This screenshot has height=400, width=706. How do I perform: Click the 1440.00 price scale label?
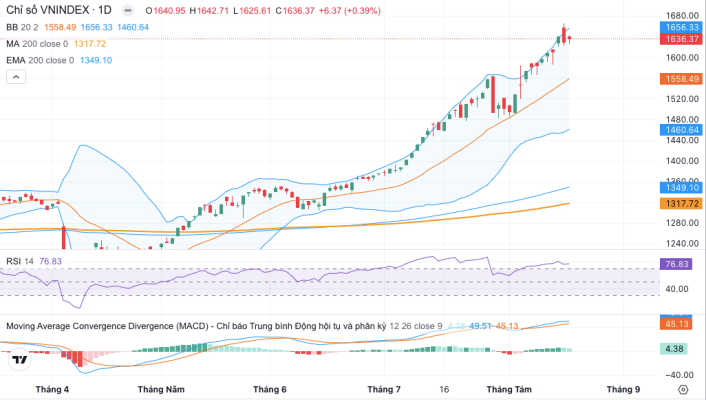(x=682, y=141)
